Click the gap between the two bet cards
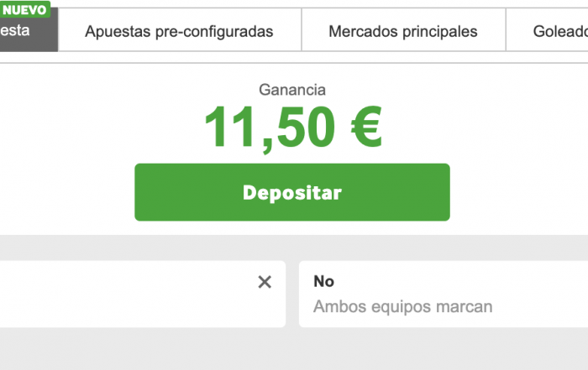Screen dimensions: 588x370 coord(292,294)
